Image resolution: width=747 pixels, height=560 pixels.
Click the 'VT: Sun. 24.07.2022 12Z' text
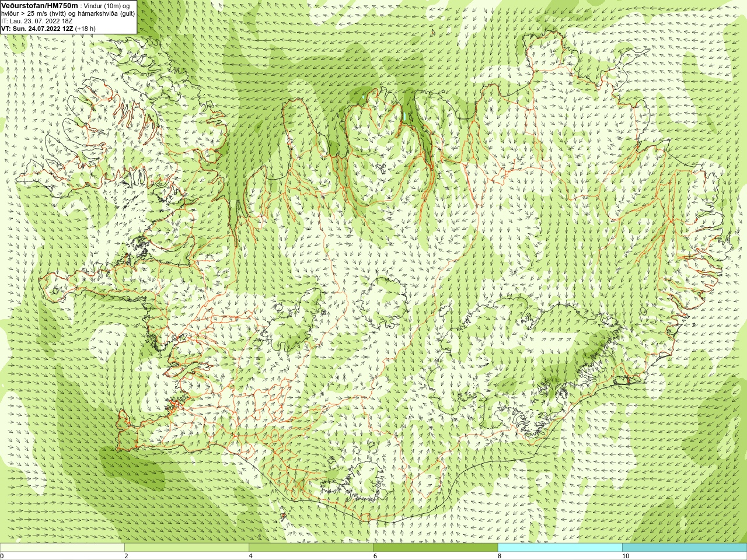pyautogui.click(x=37, y=29)
